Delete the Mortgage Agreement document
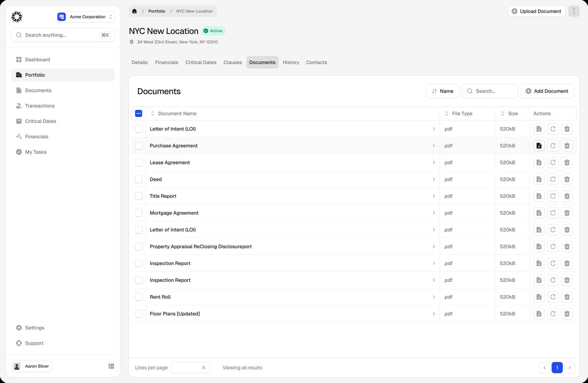 click(x=567, y=213)
